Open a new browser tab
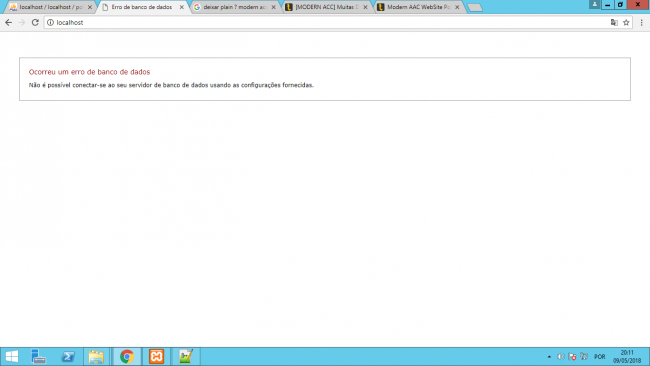 [475, 7]
